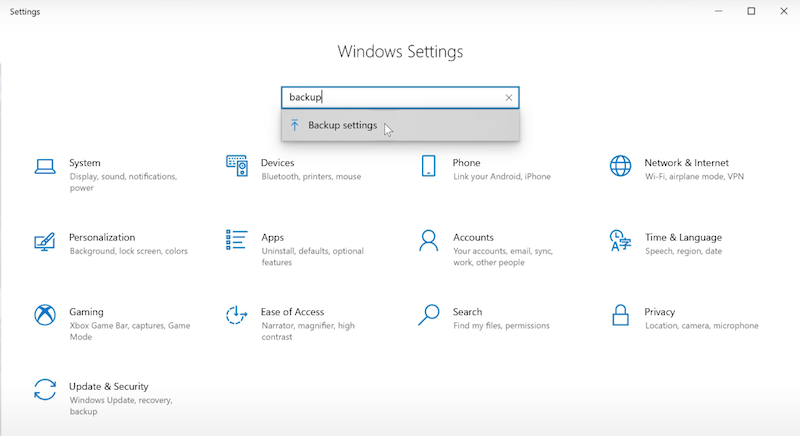
Task: Click 'Location, camera, microphone' description
Action: [x=702, y=325]
